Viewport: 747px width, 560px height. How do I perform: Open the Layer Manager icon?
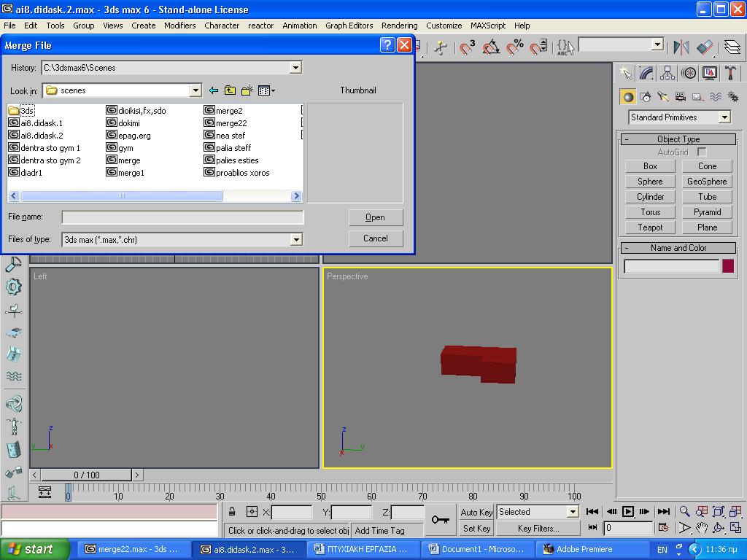click(x=732, y=47)
